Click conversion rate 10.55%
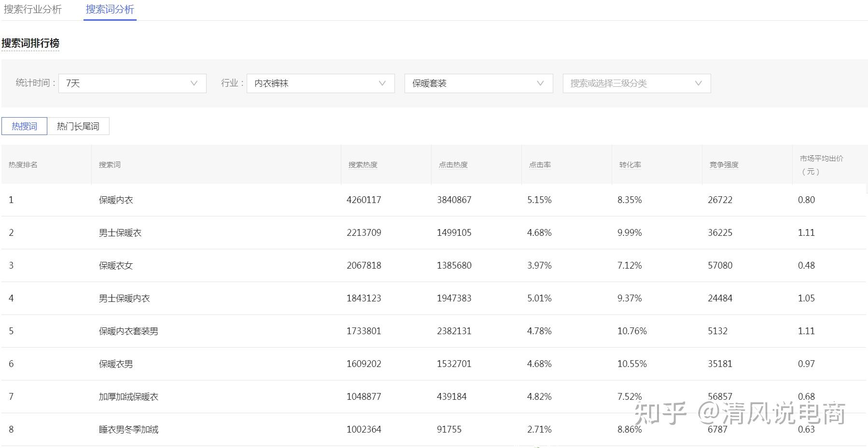 coord(632,364)
